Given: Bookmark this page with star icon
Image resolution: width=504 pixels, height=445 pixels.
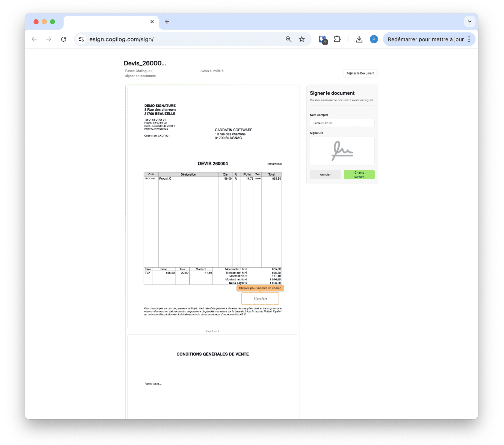Looking at the screenshot, I should [302, 39].
